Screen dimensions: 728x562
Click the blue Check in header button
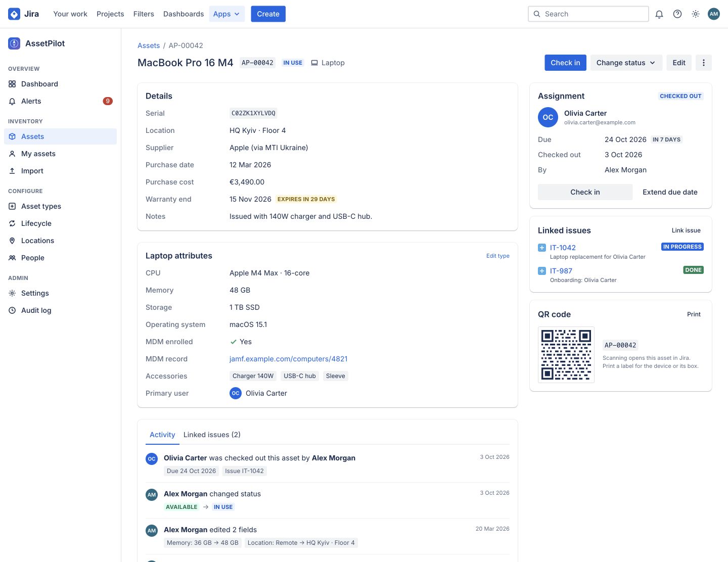[x=565, y=63]
